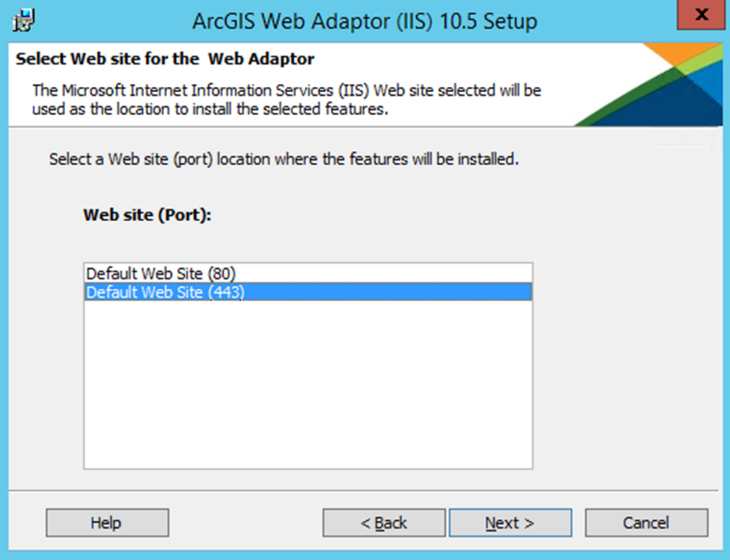Close the ArcGIS Web Adaptor Setup window
The image size is (730, 560).
click(x=700, y=16)
